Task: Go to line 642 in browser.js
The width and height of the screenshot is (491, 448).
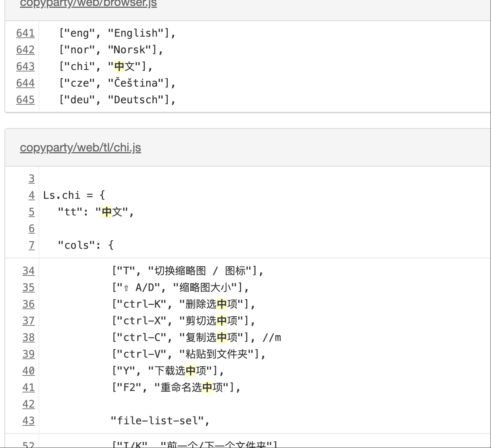Action: 26,50
